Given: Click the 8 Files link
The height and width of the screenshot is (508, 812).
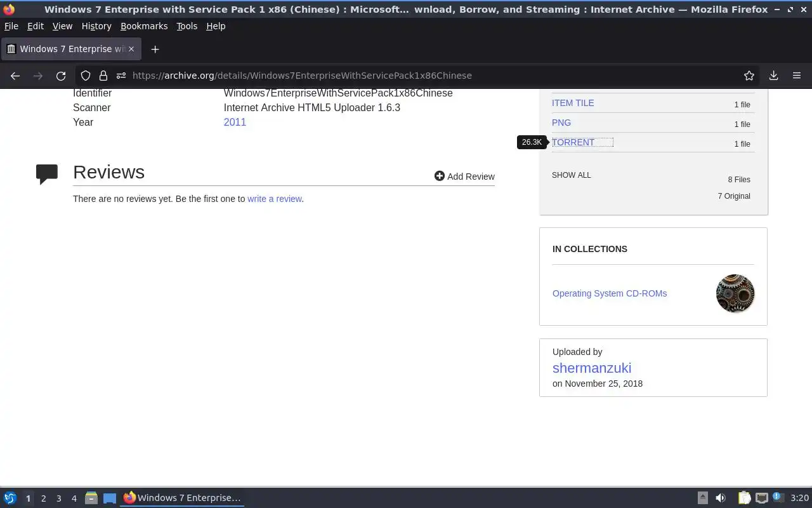Looking at the screenshot, I should coord(739,180).
